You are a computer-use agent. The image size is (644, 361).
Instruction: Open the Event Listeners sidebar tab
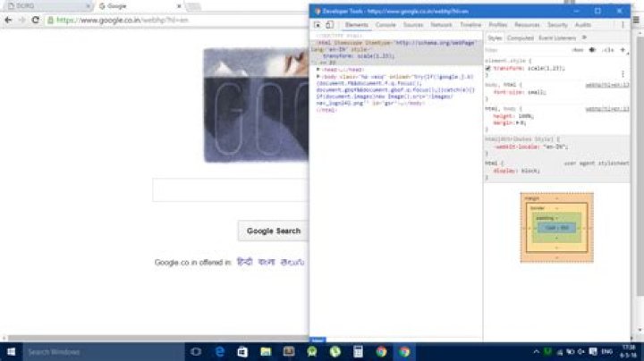(557, 38)
